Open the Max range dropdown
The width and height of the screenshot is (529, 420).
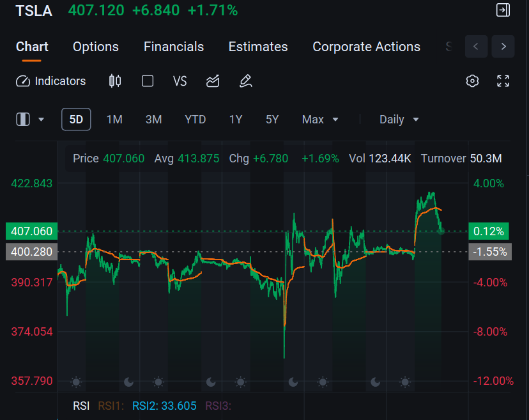[x=320, y=120]
